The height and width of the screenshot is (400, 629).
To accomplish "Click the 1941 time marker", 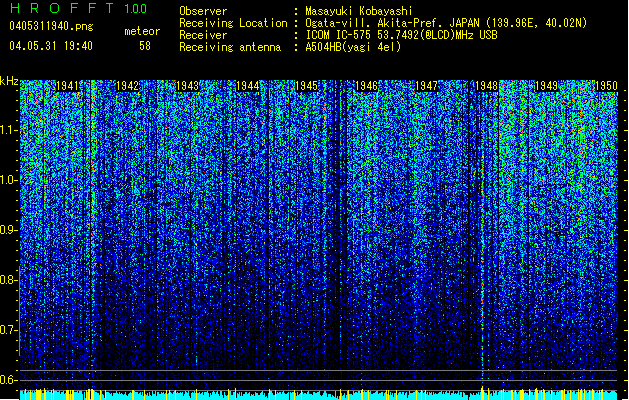I will coord(67,86).
